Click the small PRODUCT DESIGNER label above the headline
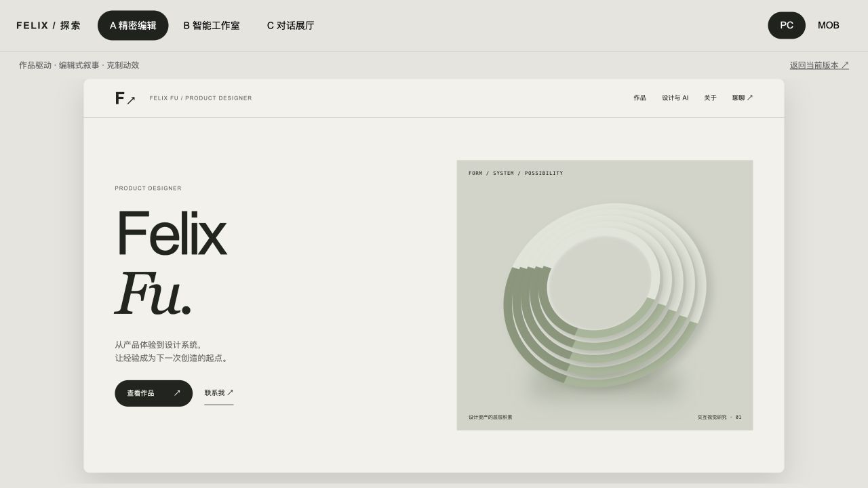 click(x=148, y=188)
